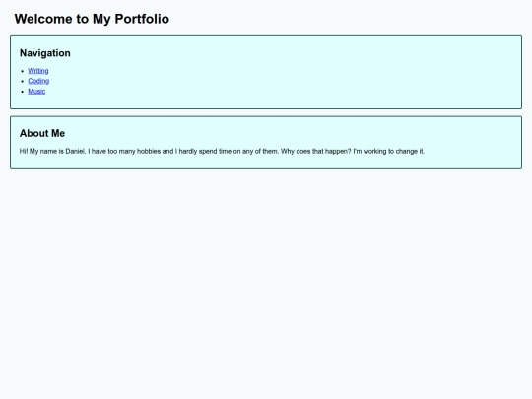Open the Writing link

[x=38, y=71]
